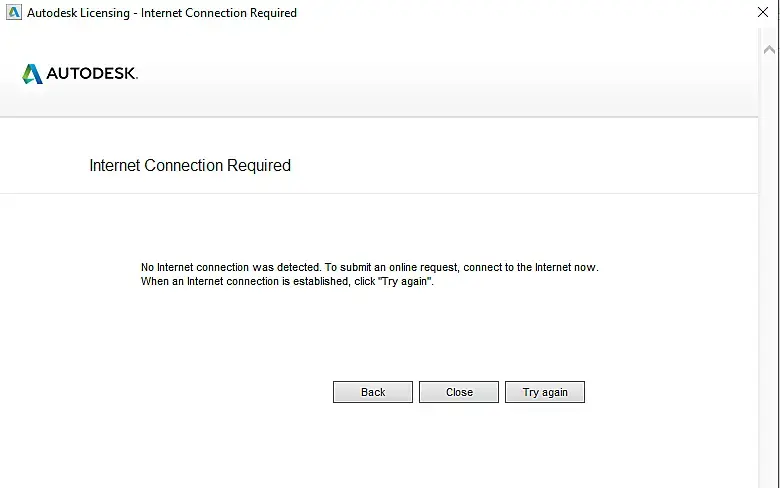Click the scrollbar up arrow
Image resolution: width=780 pixels, height=488 pixels.
(769, 48)
